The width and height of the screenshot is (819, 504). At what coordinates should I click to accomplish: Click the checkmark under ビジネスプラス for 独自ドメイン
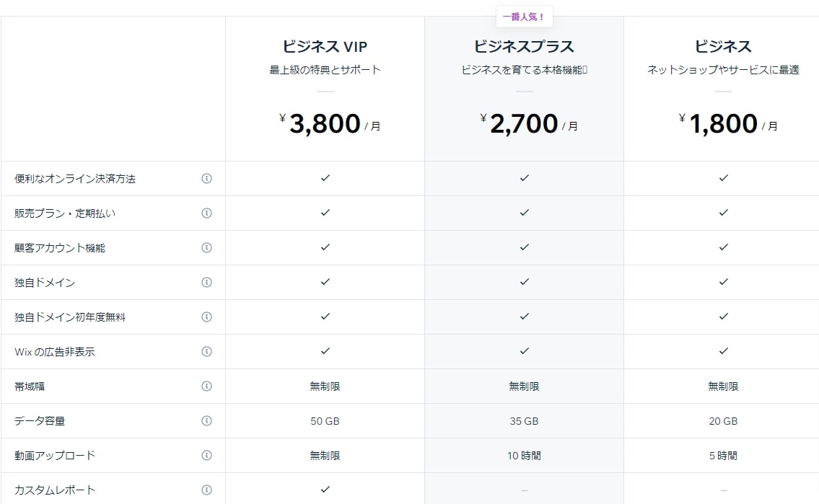pyautogui.click(x=524, y=282)
